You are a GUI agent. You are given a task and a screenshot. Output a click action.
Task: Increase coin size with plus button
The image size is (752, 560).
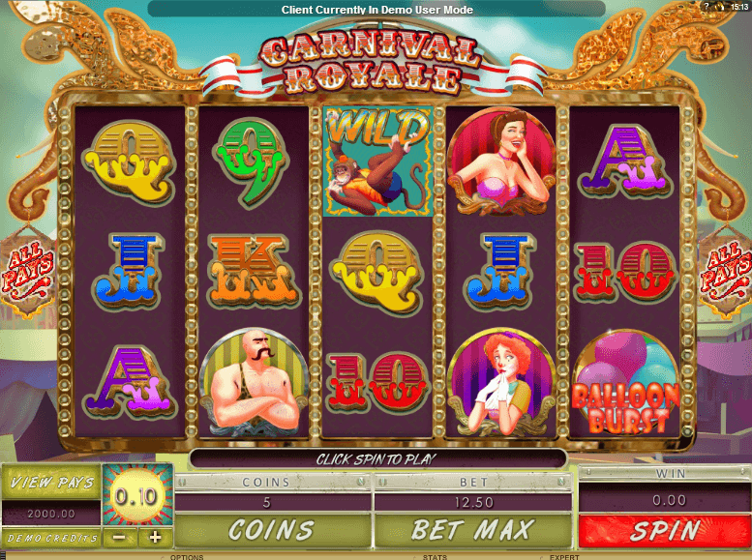click(156, 537)
